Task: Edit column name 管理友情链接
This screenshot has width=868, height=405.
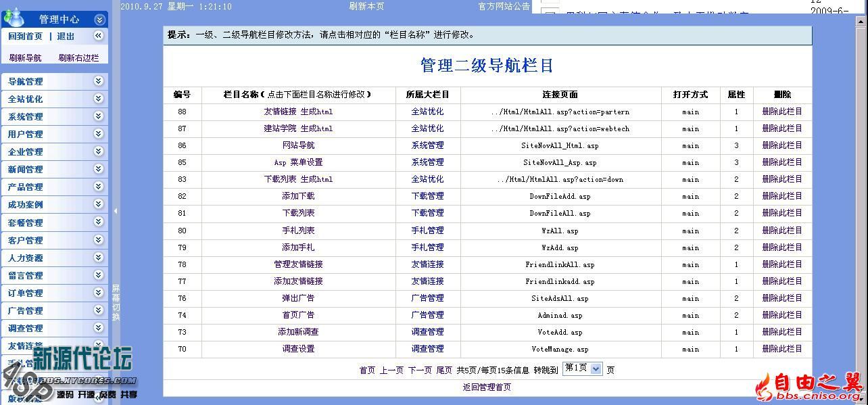Action: point(298,264)
